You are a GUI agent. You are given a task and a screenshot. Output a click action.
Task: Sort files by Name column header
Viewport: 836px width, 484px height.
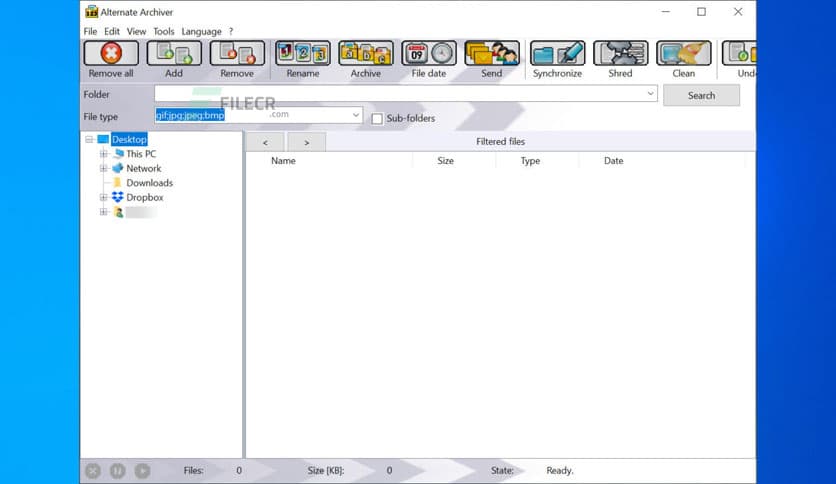pos(283,160)
